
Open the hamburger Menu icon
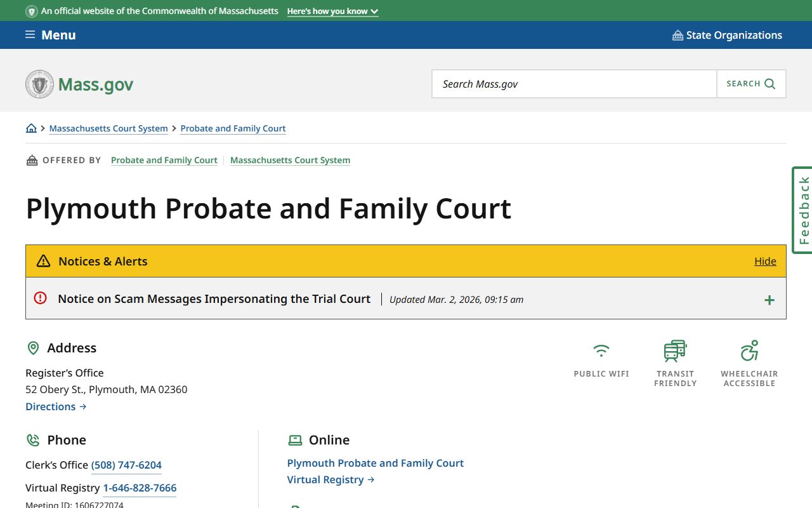[x=30, y=35]
